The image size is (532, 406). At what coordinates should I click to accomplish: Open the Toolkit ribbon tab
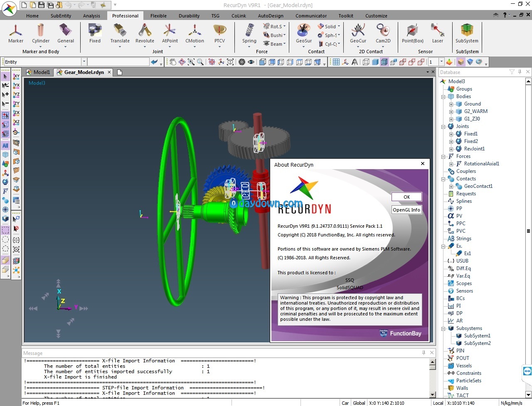tap(346, 16)
